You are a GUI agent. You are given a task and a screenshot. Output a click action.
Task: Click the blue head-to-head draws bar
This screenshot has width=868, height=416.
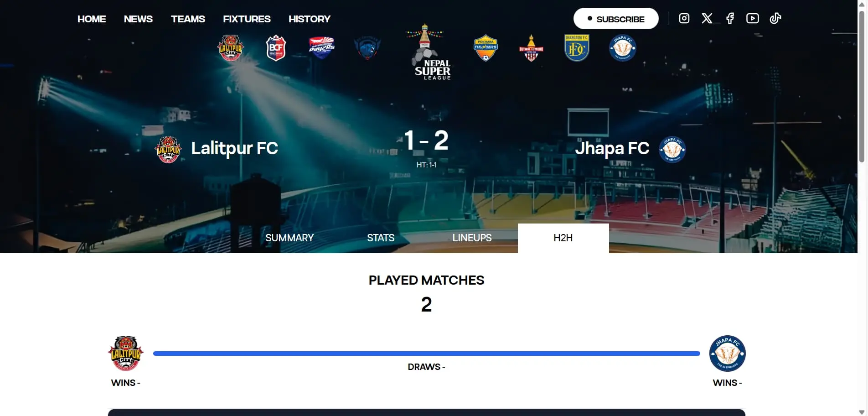(x=426, y=354)
